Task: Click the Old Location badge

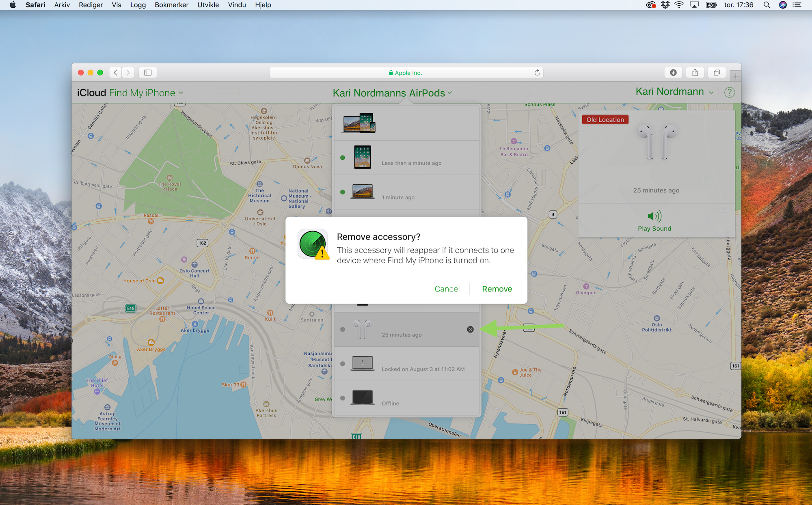Action: pyautogui.click(x=605, y=120)
